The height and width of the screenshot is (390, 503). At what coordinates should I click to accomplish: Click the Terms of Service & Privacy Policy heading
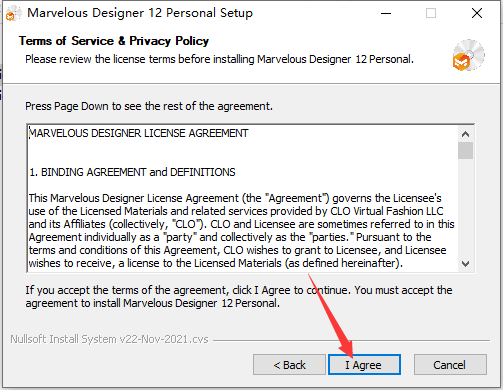(114, 41)
